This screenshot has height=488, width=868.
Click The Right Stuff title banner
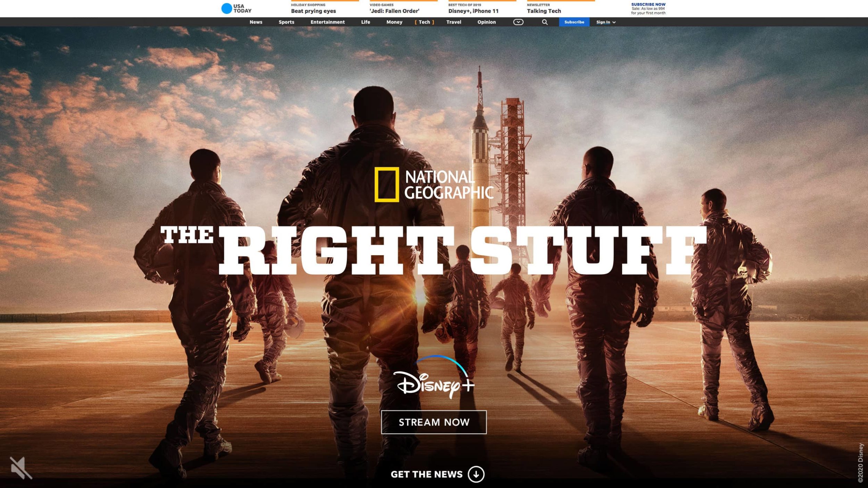[434, 250]
